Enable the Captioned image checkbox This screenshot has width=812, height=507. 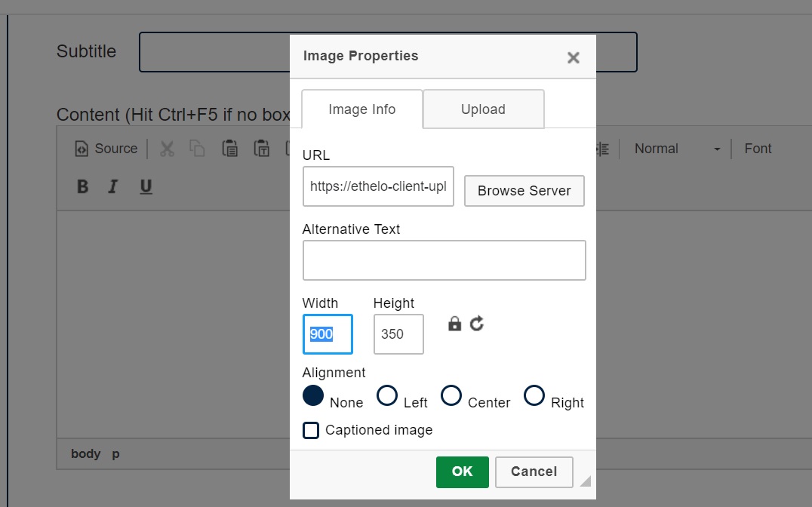(x=311, y=430)
